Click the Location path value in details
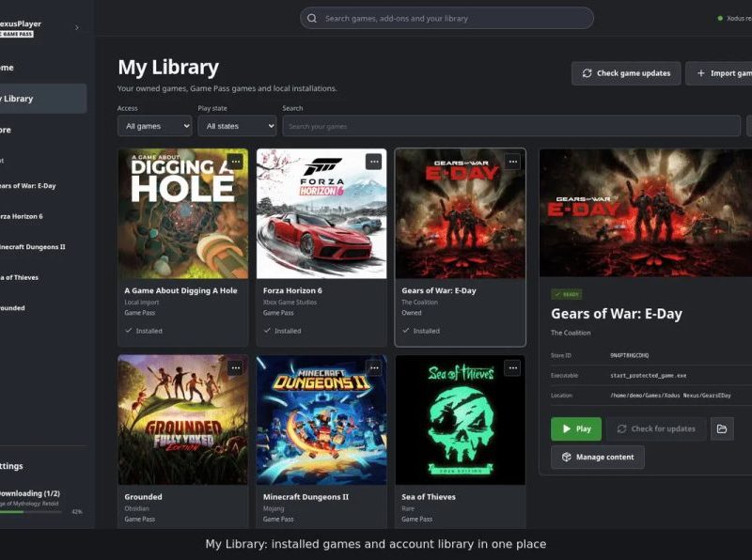This screenshot has height=560, width=752. click(x=670, y=396)
